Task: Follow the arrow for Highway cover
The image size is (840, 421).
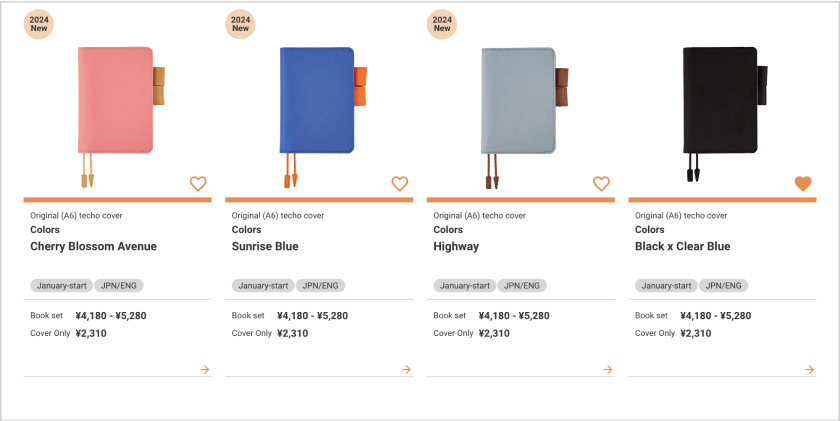Action: click(608, 369)
